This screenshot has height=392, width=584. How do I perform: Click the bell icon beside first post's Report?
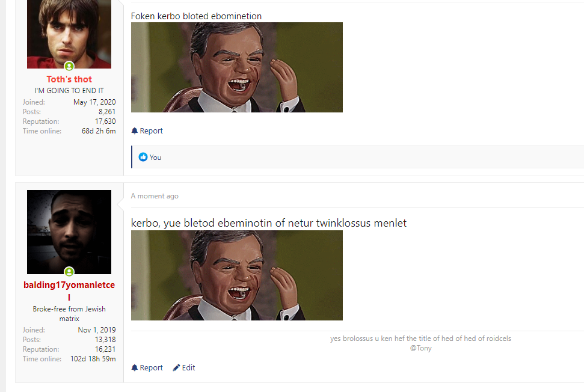[135, 131]
